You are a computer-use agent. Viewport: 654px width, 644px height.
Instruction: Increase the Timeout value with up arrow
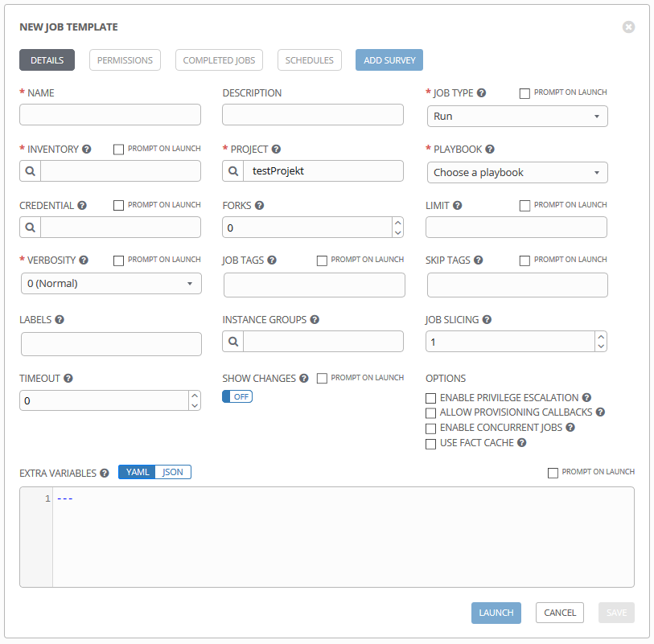[195, 396]
